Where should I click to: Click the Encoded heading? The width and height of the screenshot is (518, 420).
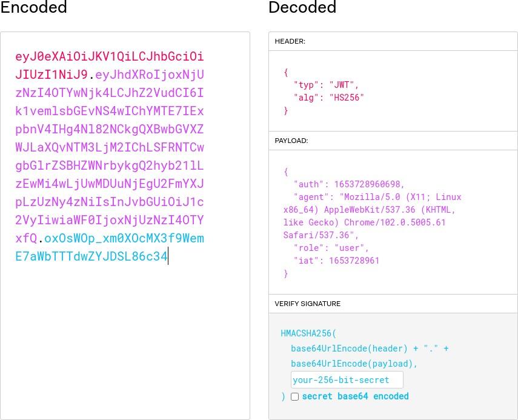[x=33, y=8]
